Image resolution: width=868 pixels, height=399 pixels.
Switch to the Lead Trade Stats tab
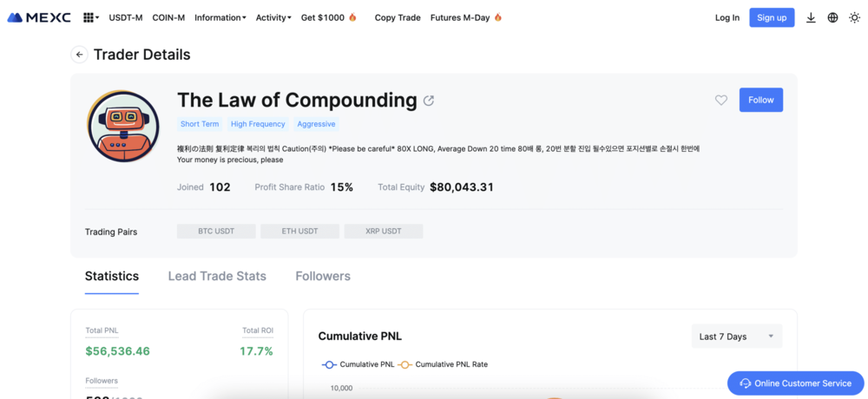click(x=217, y=276)
